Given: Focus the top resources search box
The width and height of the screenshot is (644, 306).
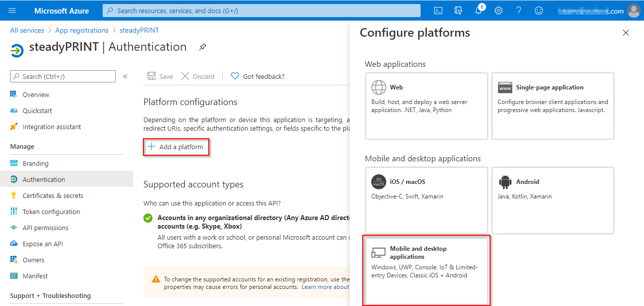Looking at the screenshot, I should pyautogui.click(x=262, y=11).
